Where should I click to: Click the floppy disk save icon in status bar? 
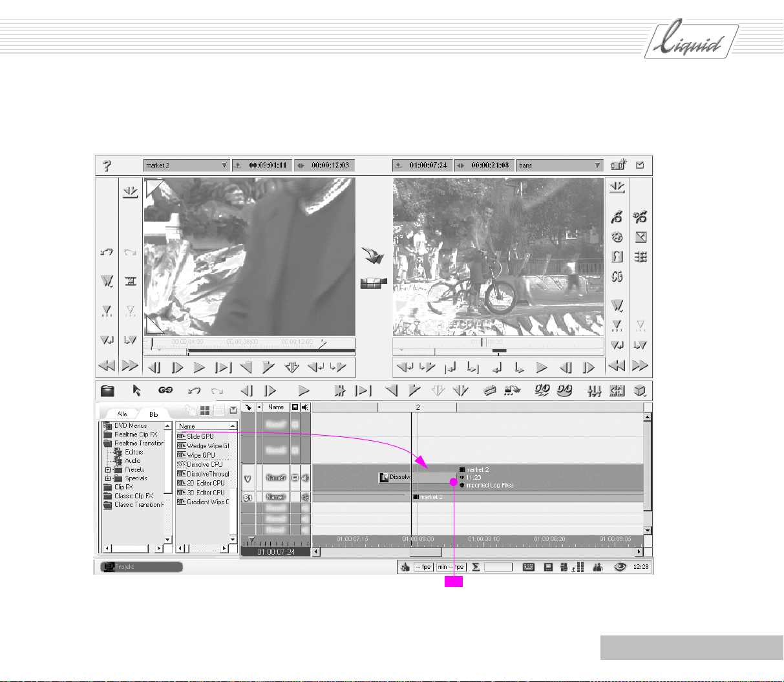point(548,567)
